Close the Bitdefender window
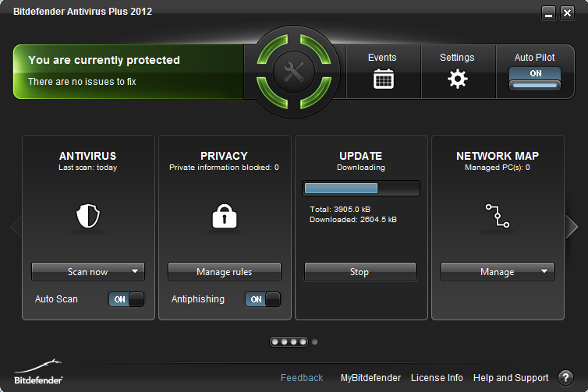 pyautogui.click(x=568, y=13)
